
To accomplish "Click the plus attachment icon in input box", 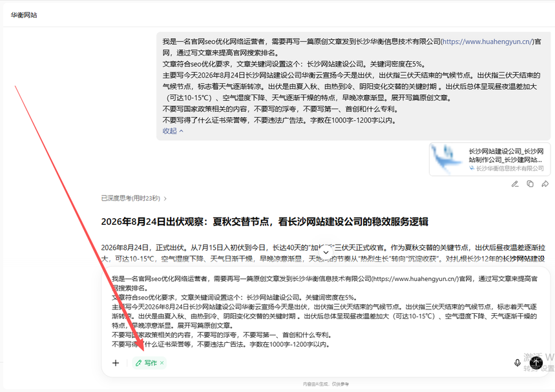I will 116,363.
